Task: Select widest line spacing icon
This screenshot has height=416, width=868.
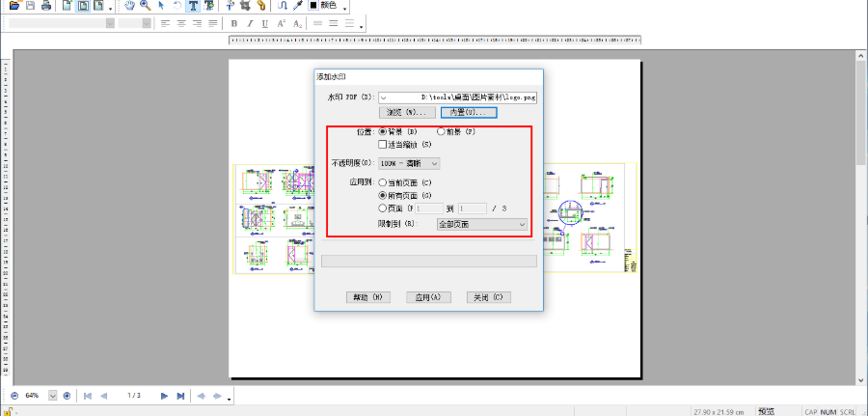Action: (x=349, y=23)
